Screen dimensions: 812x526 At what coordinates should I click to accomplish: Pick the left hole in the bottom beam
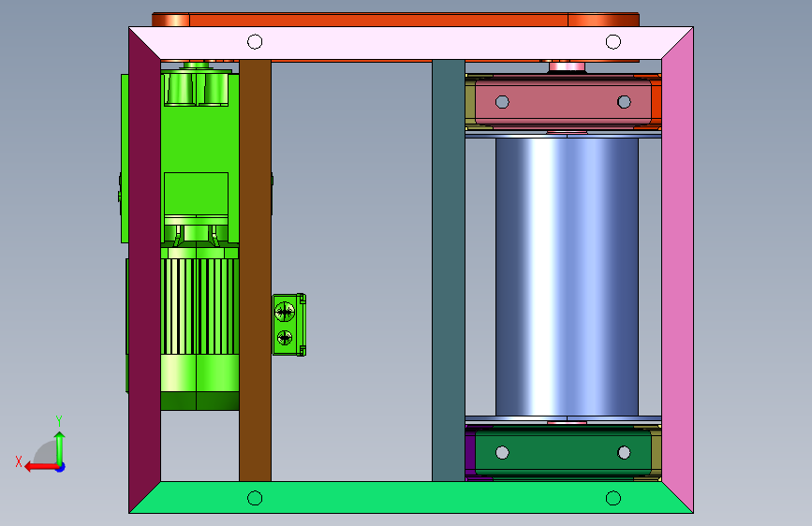pos(255,498)
